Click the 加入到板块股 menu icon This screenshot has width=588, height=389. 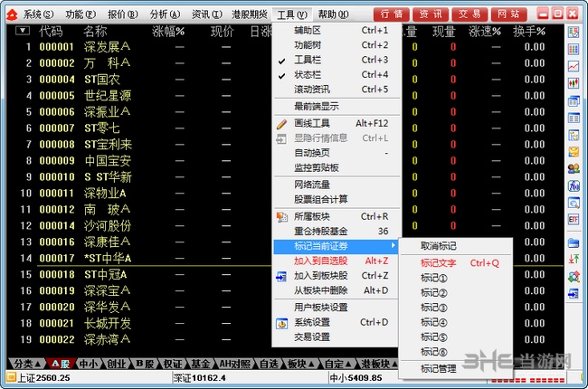281,277
